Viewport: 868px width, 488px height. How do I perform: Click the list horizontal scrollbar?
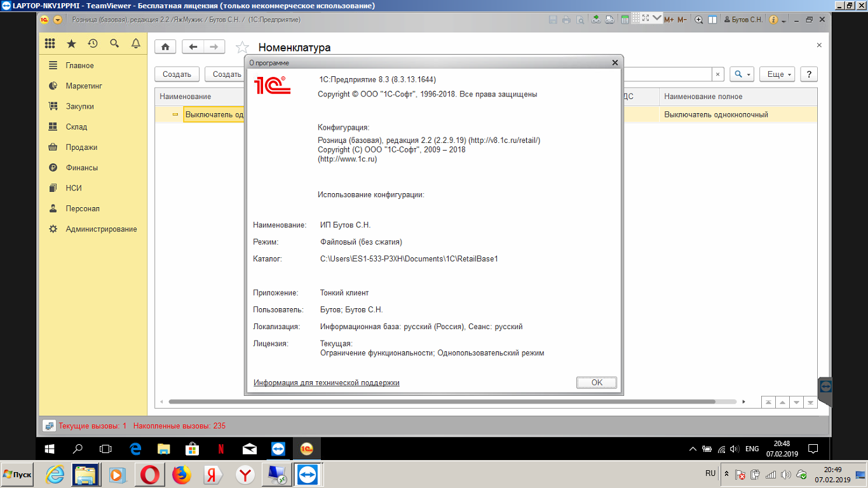(x=442, y=402)
